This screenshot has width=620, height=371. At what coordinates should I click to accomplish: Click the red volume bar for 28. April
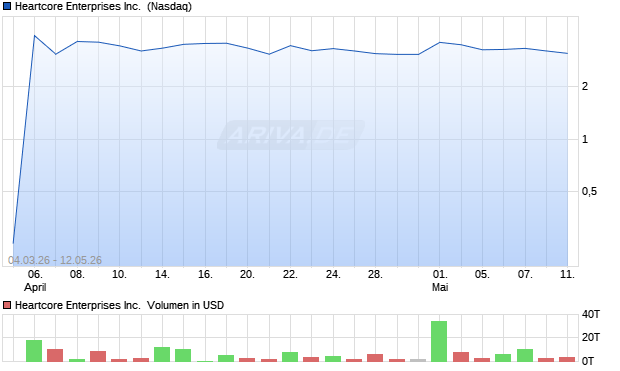pos(375,358)
